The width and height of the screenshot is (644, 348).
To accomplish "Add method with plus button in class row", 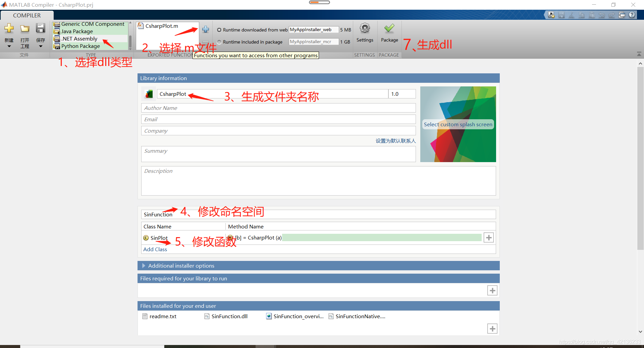I will click(489, 238).
